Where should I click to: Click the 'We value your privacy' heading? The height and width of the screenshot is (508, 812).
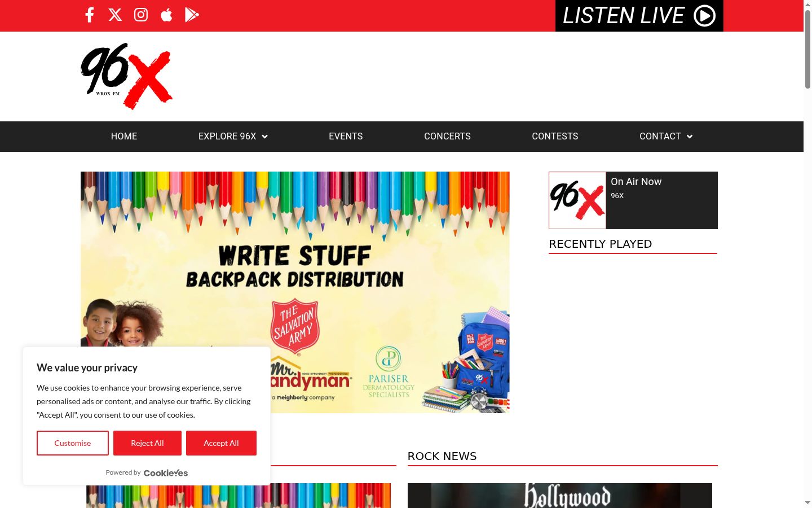pyautogui.click(x=87, y=367)
